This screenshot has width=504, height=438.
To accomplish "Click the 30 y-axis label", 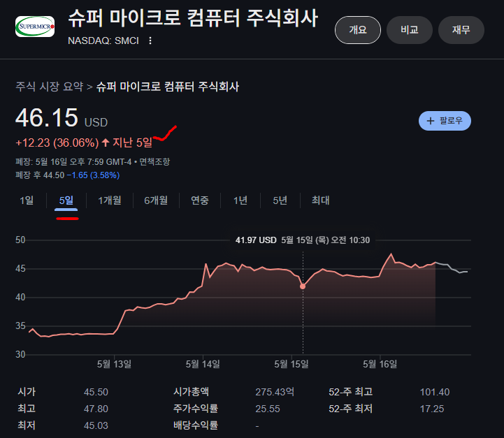I will coord(20,354).
